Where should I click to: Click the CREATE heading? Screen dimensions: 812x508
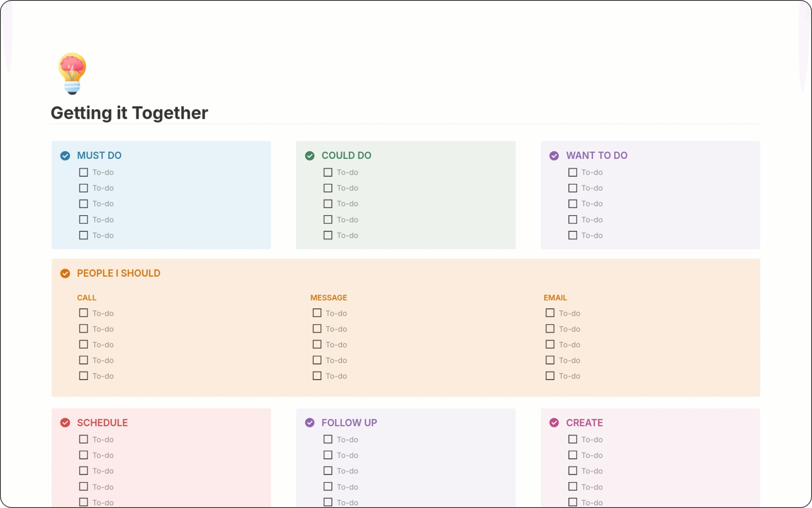pyautogui.click(x=584, y=422)
